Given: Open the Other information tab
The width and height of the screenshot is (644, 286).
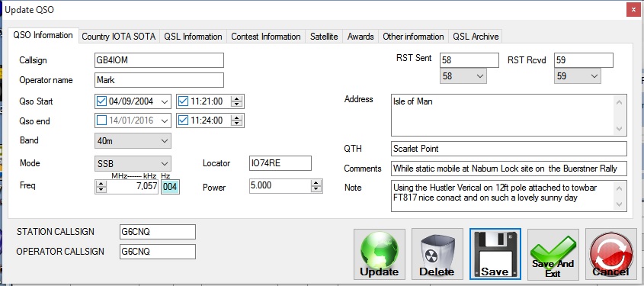Looking at the screenshot, I should coord(413,37).
